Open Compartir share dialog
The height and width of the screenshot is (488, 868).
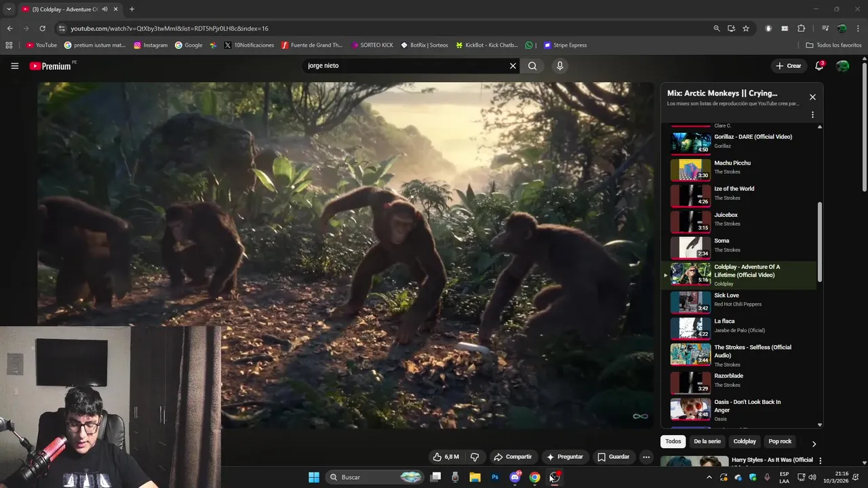tap(513, 457)
